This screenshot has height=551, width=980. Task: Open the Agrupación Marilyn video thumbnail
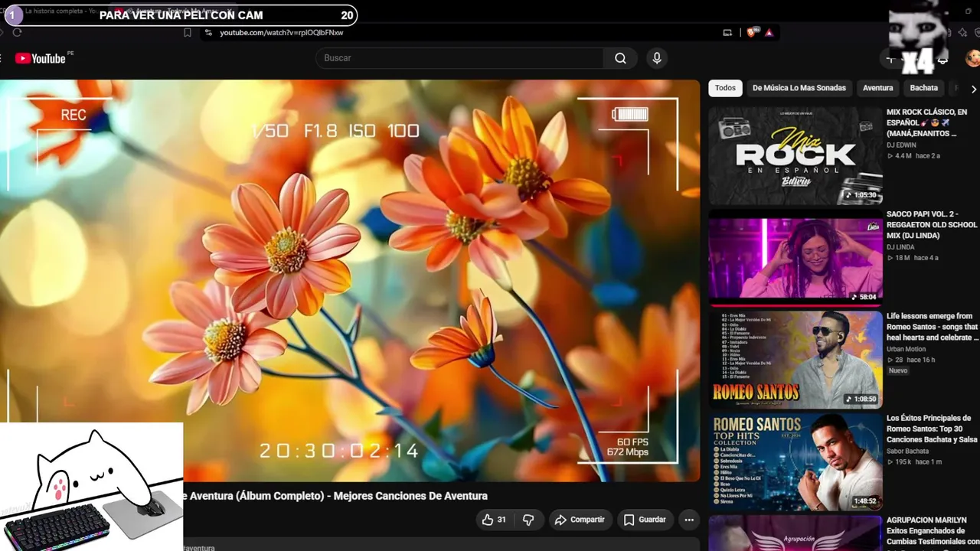pos(795,533)
